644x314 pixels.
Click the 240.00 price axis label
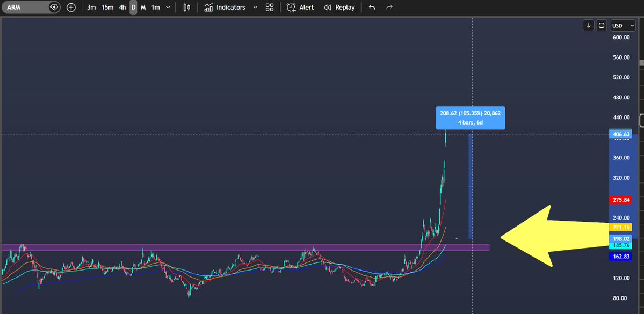(x=621, y=218)
